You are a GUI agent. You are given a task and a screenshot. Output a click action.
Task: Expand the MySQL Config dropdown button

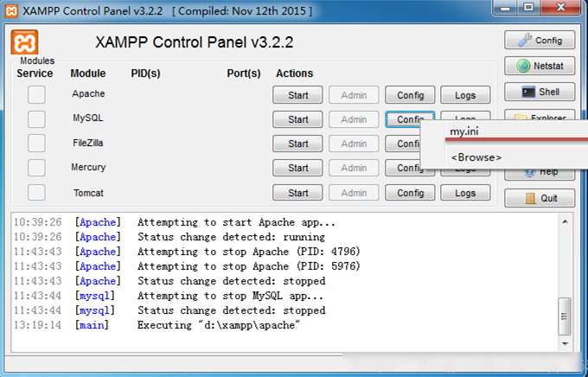click(410, 119)
